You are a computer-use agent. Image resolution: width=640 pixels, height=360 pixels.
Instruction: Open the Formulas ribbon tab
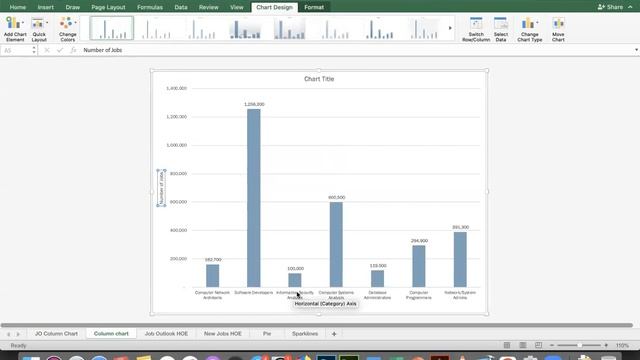[x=150, y=7]
